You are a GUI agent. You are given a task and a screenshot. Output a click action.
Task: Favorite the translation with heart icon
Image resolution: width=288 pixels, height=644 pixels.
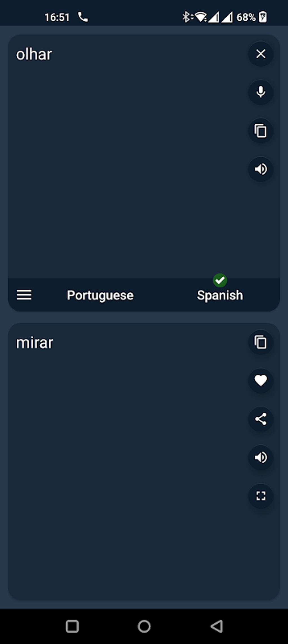[260, 380]
